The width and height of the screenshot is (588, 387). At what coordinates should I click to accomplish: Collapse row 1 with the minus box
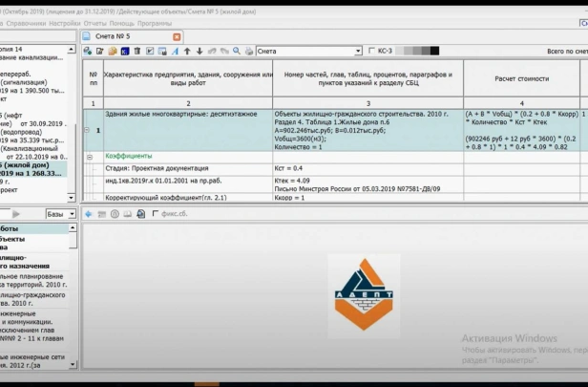(87, 130)
